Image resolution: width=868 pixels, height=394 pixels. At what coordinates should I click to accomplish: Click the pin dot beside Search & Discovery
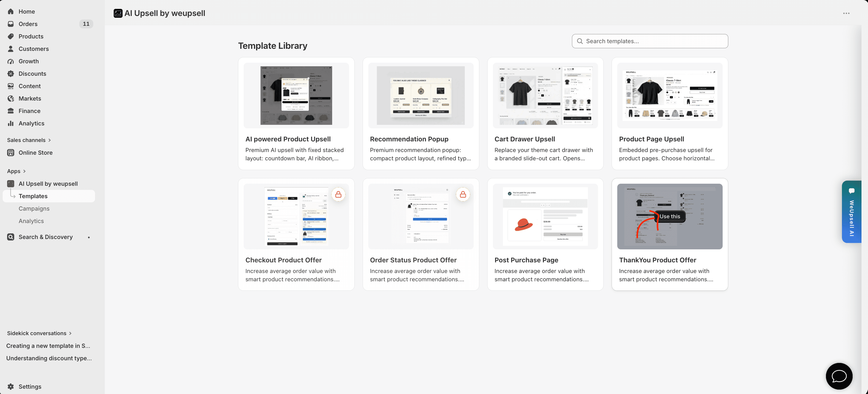pos(89,238)
